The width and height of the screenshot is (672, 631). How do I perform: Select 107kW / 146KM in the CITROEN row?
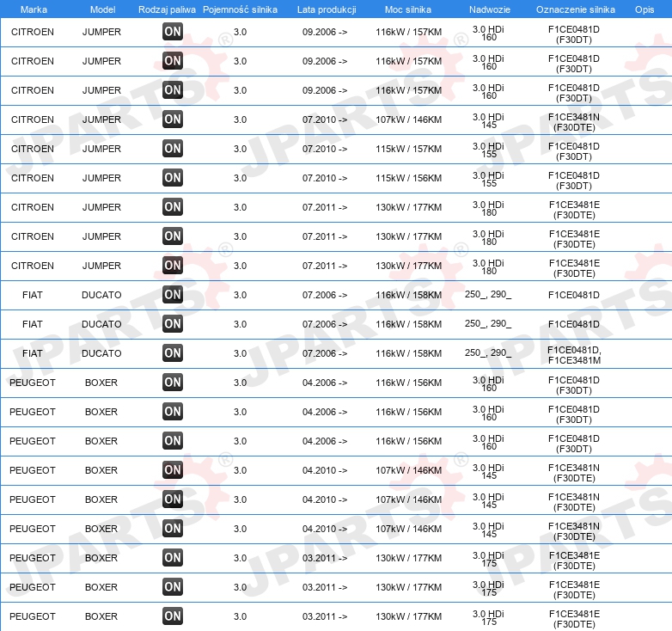click(409, 119)
